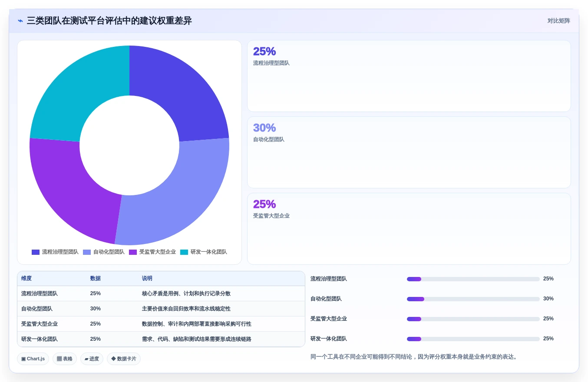Click the 进度 tag chip

pos(92,359)
